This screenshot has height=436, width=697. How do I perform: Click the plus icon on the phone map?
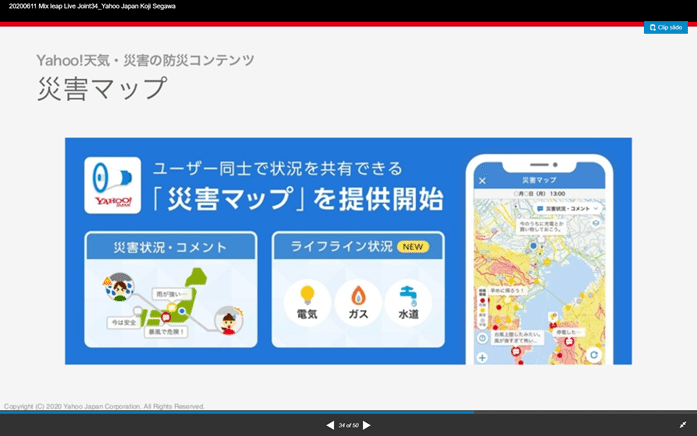click(482, 357)
